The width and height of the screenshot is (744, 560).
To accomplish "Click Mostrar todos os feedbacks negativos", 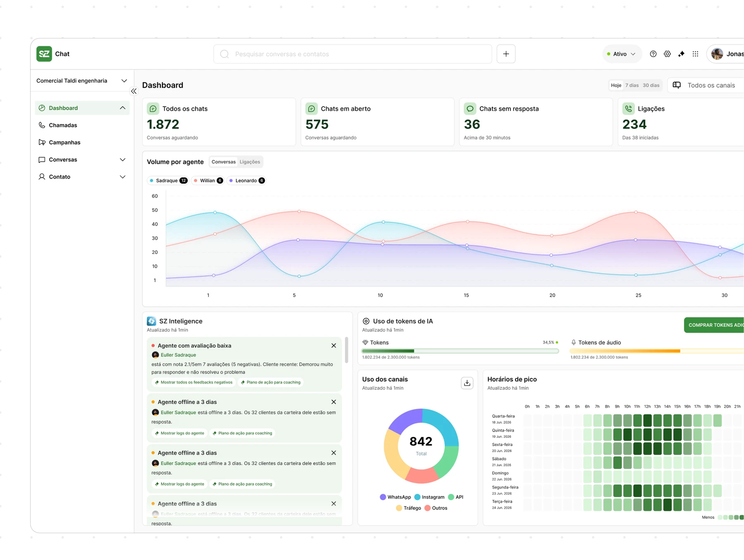I will pos(194,382).
